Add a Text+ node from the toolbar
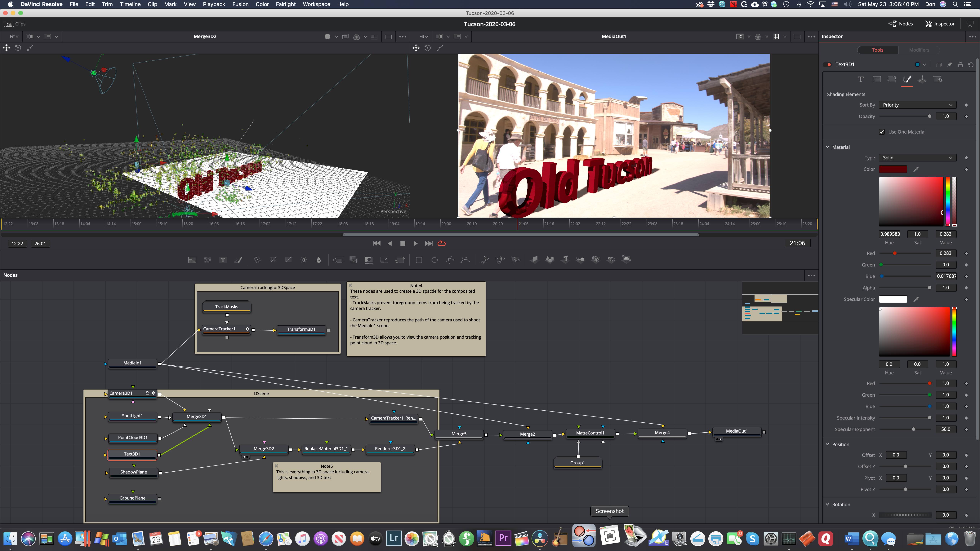The image size is (980, 551). click(x=223, y=260)
